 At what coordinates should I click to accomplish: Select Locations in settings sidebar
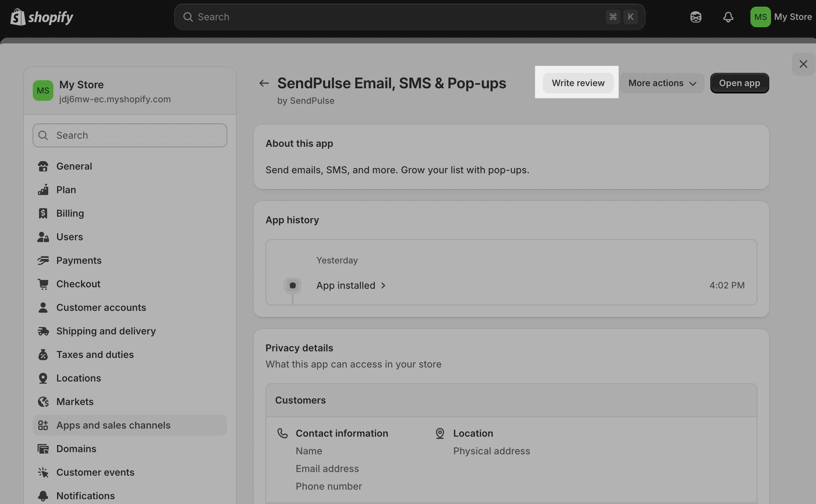(x=130, y=378)
